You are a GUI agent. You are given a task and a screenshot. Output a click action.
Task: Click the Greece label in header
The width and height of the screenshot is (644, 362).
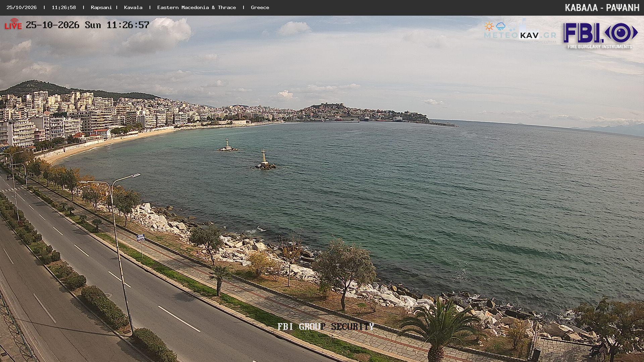(260, 7)
